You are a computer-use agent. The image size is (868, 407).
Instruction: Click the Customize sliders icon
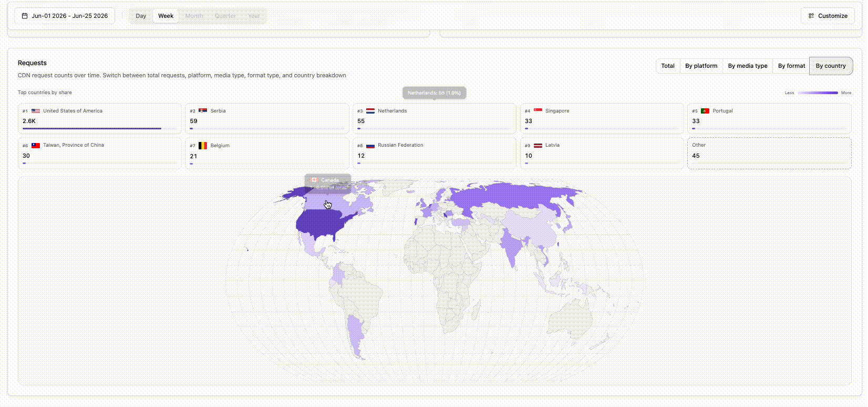point(811,16)
